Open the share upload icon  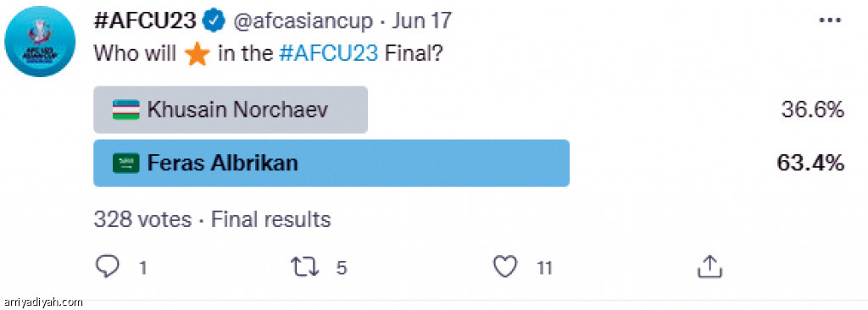(709, 267)
